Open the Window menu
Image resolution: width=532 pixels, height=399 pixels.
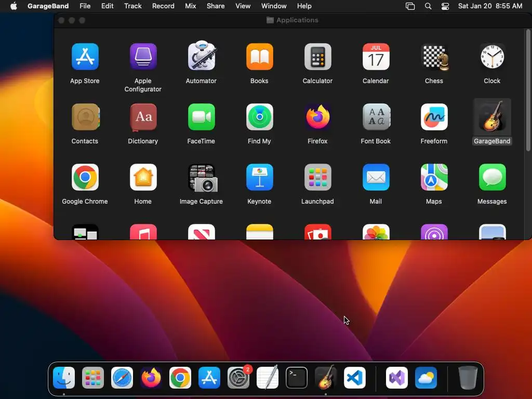274,6
